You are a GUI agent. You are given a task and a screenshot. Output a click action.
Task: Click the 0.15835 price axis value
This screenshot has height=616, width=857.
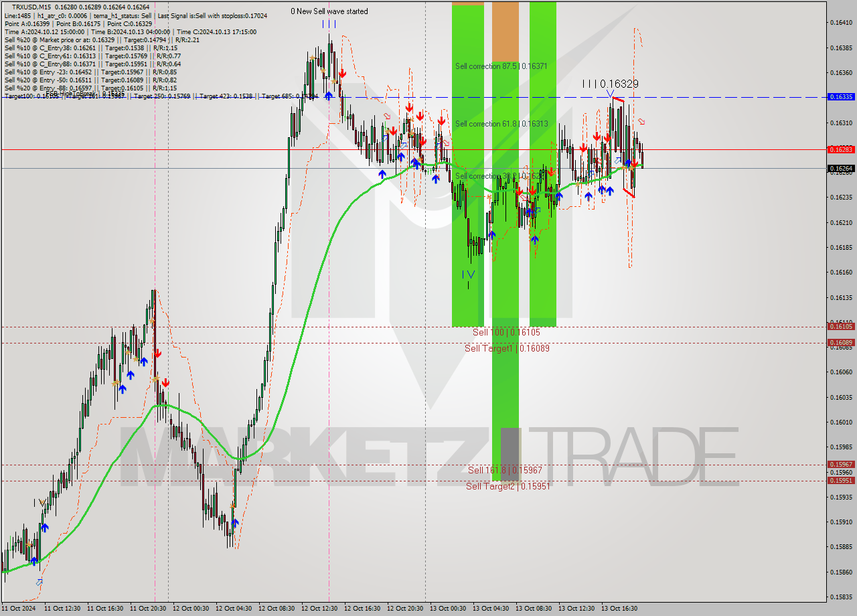coord(841,597)
